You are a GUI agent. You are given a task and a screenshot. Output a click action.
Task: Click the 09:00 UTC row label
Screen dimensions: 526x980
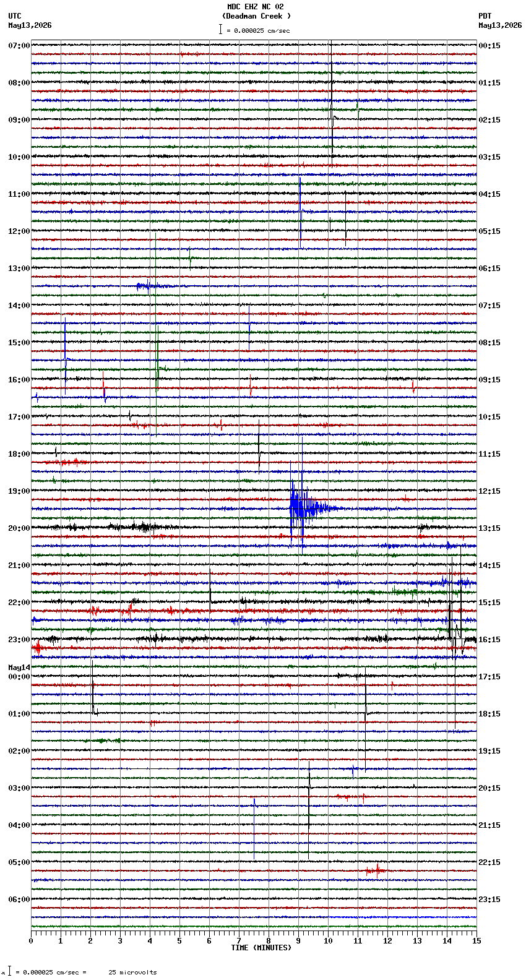(x=19, y=120)
